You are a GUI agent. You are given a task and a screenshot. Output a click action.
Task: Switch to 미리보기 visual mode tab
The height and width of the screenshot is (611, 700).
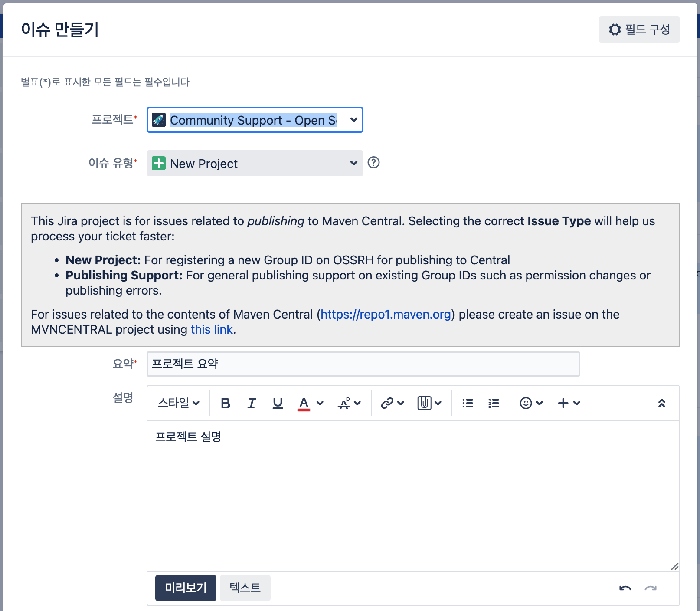[186, 588]
